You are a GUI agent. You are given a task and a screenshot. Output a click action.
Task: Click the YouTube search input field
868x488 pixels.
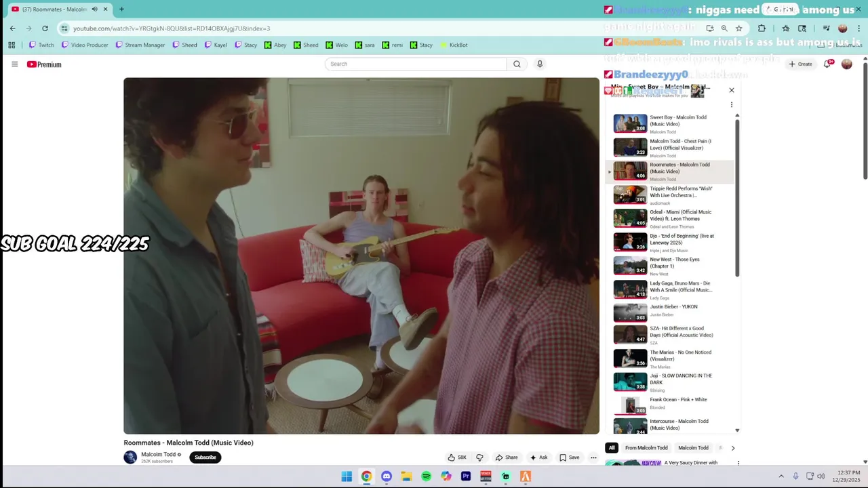click(416, 64)
